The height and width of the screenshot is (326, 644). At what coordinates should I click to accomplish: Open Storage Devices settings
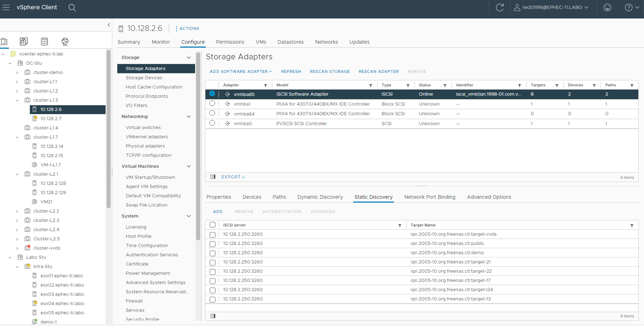click(144, 78)
